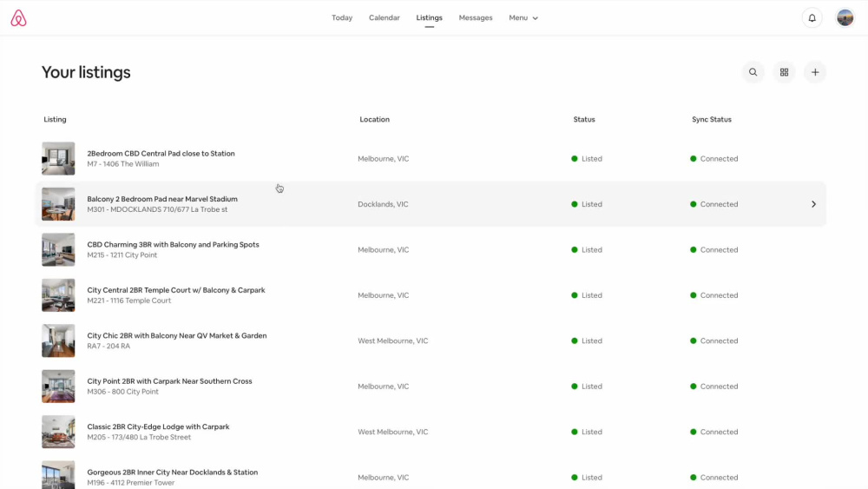Open the Calendar tab
This screenshot has height=489, width=868.
(385, 17)
